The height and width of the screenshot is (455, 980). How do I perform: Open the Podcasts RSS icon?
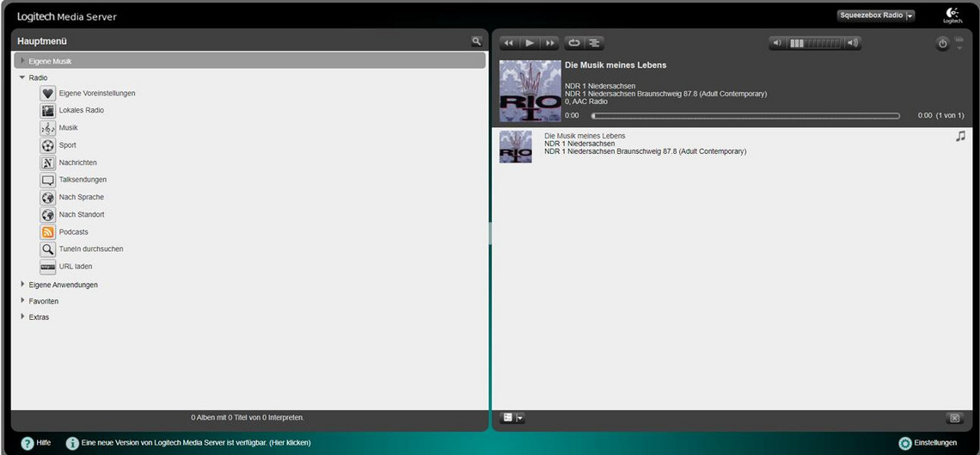47,232
